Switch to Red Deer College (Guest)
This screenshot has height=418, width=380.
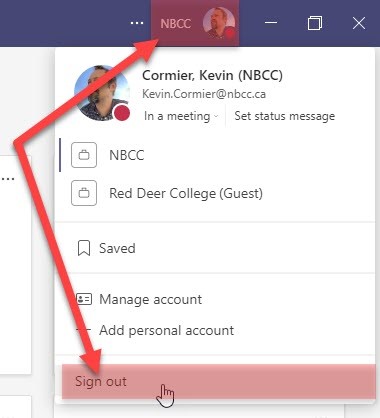pos(215,193)
